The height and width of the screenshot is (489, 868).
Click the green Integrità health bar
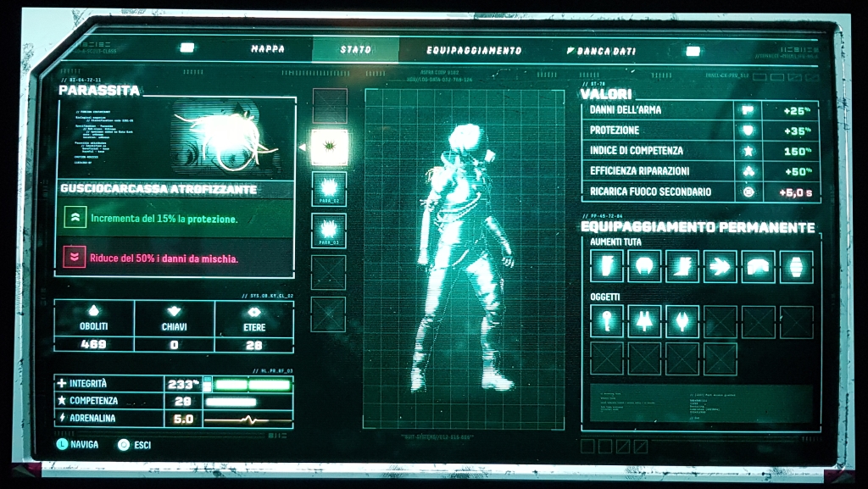(248, 385)
